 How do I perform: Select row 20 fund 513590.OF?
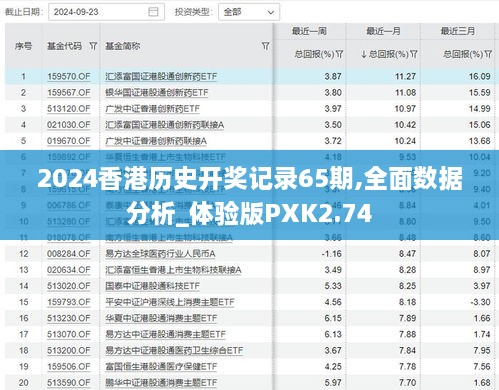pos(249,382)
